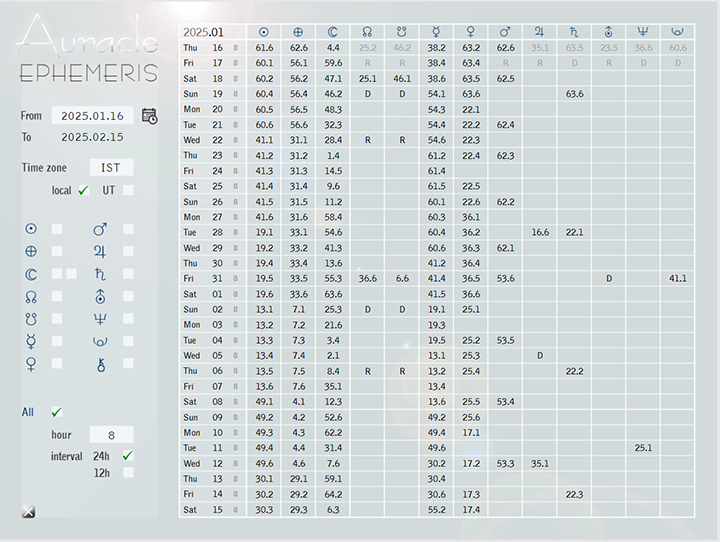Toggle the All checkbox
Viewport: 720px width, 542px height.
point(56,412)
